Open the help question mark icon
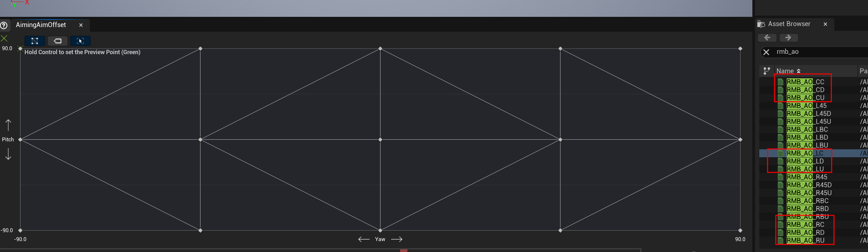868x252 pixels. point(4,25)
